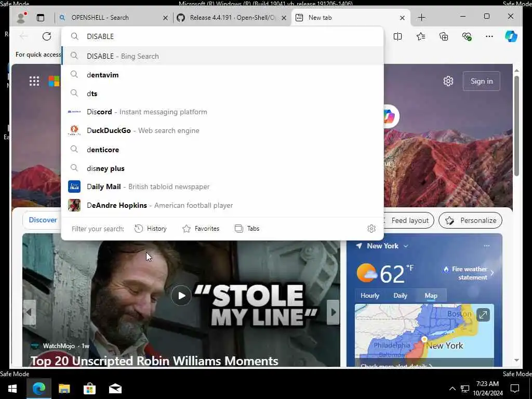Open the network status tray icon
The image size is (532, 399).
click(x=465, y=389)
